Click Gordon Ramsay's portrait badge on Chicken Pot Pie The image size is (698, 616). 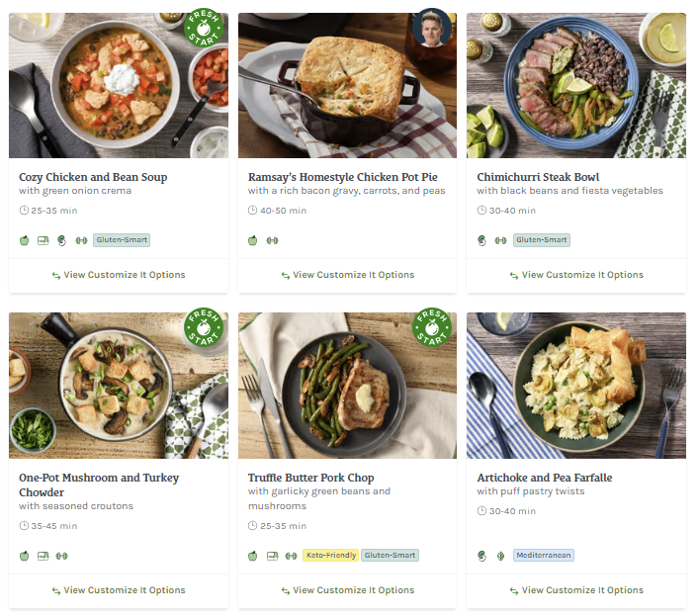(432, 29)
